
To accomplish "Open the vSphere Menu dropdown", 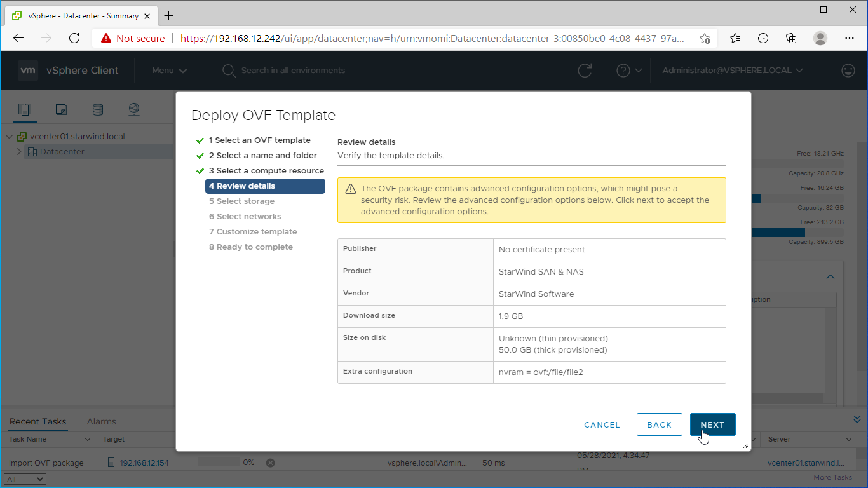I will coord(169,71).
